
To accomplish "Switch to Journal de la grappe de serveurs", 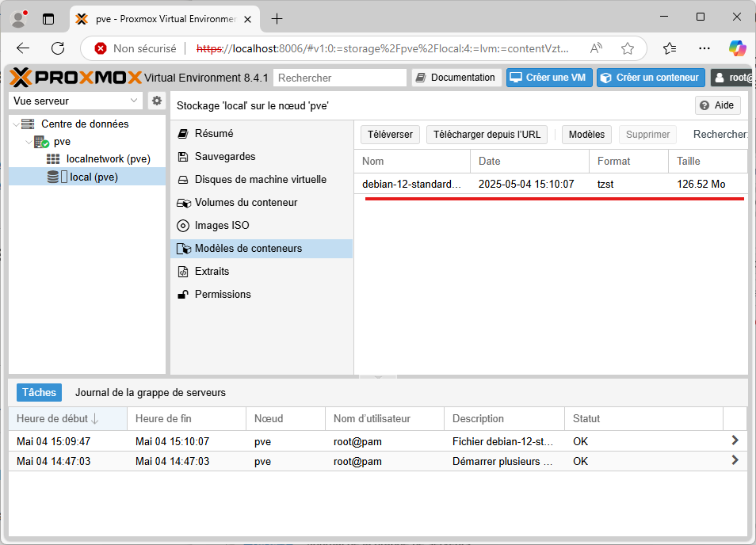I will click(x=151, y=393).
